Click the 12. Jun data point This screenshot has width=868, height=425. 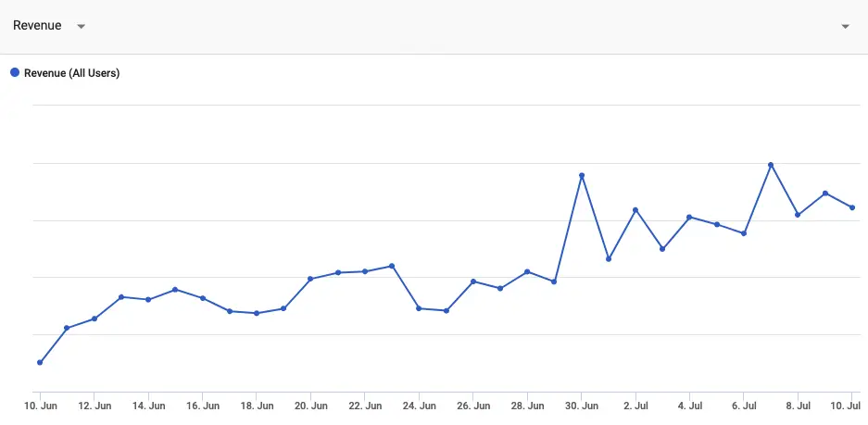click(94, 319)
